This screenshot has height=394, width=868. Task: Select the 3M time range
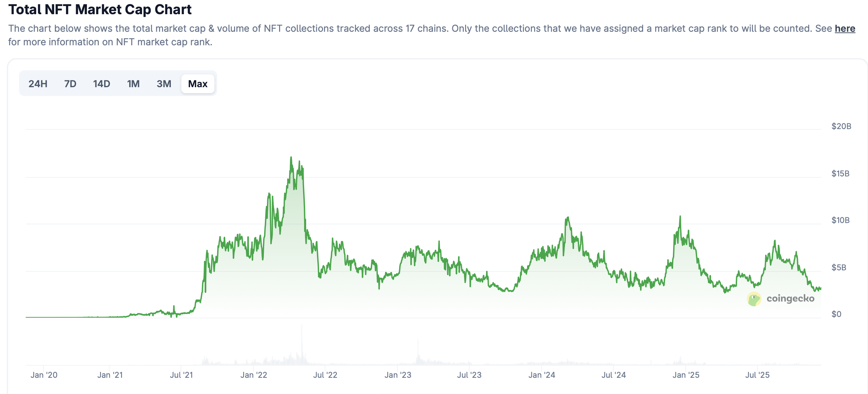click(164, 83)
